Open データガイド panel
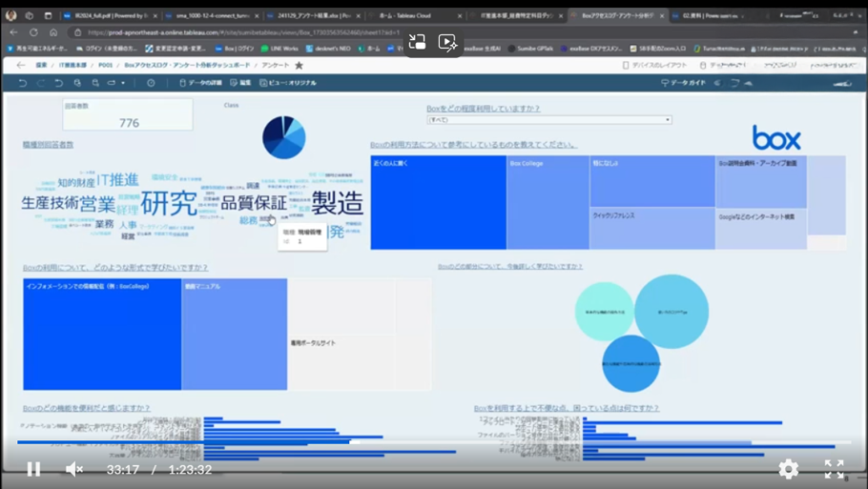Image resolution: width=868 pixels, height=489 pixels. 683,83
